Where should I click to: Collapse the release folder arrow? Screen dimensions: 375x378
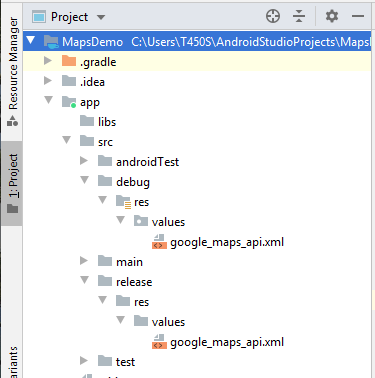[x=85, y=280]
